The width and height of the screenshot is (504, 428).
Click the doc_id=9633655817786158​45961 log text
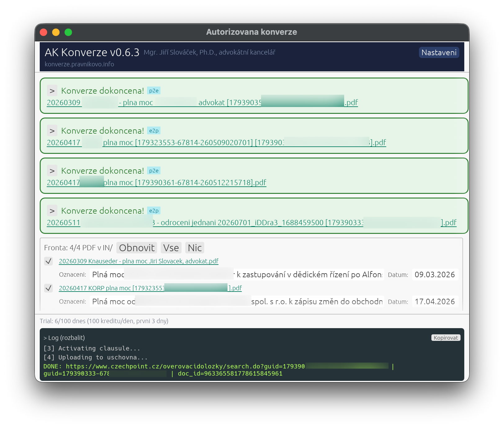coord(230,373)
